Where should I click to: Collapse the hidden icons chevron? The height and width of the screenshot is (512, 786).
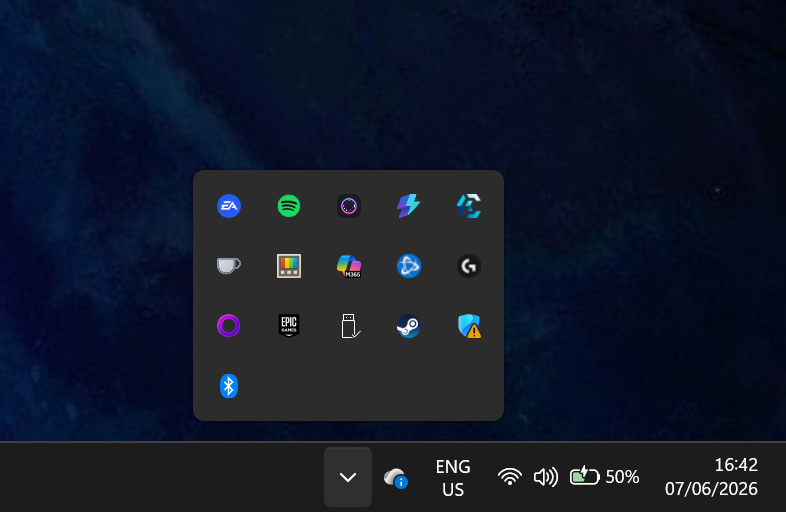pos(348,477)
